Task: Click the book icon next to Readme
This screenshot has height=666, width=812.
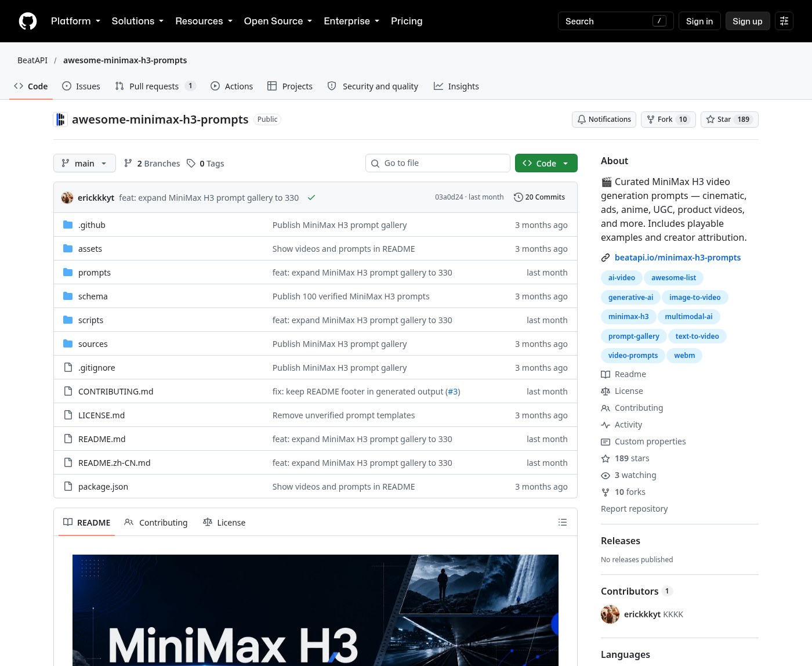Action: pyautogui.click(x=606, y=374)
